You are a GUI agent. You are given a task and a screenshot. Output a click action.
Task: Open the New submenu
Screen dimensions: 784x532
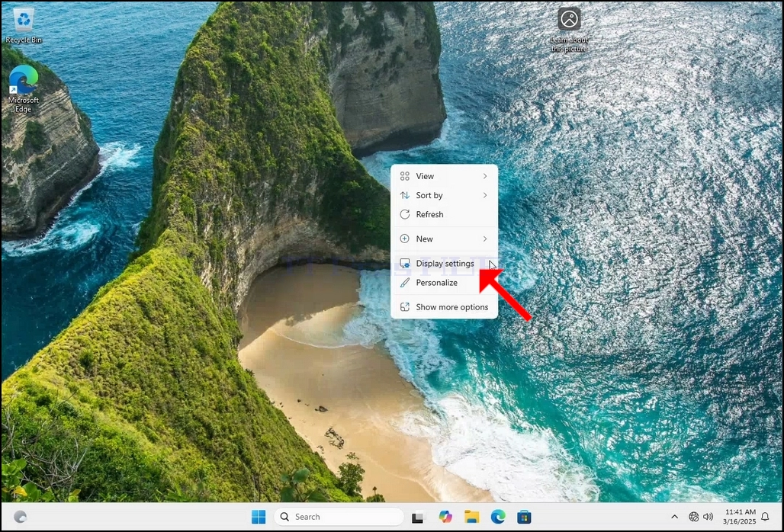tap(444, 239)
